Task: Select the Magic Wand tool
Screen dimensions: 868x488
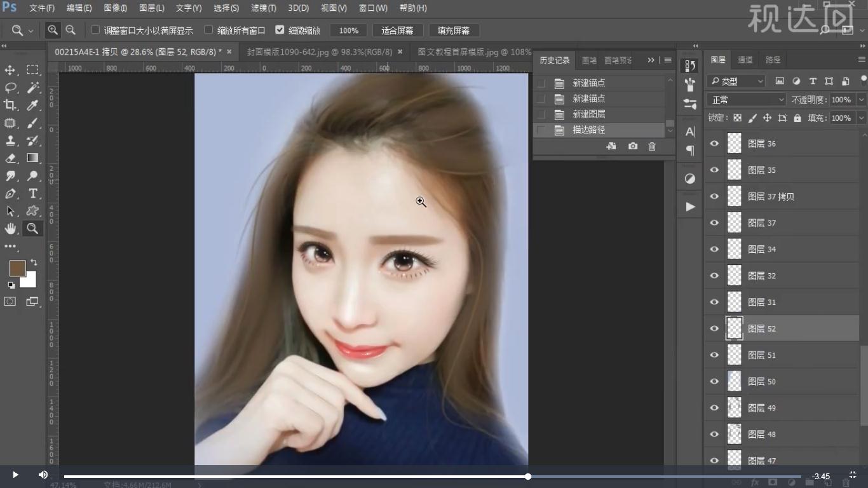Action: 32,88
